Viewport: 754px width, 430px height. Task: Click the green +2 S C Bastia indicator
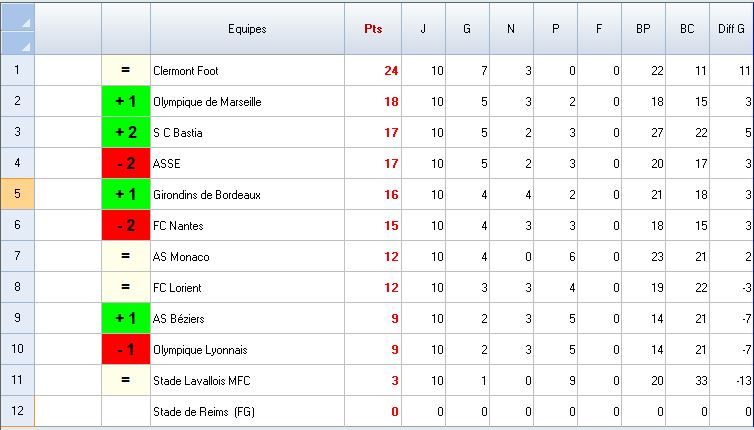click(126, 133)
